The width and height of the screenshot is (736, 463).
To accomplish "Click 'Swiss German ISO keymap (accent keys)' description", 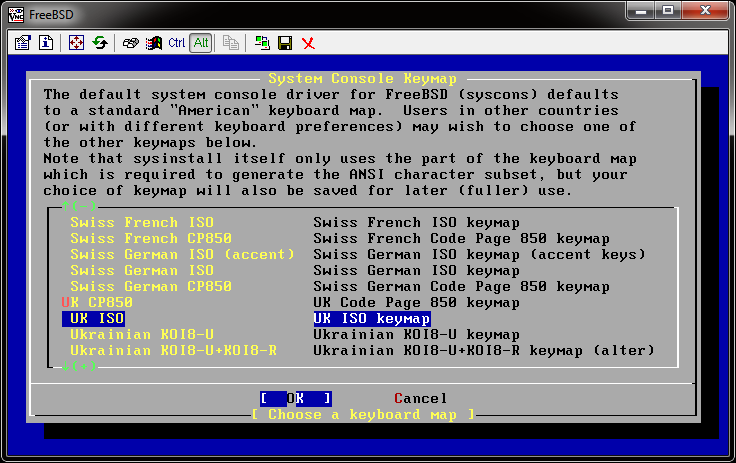I will [x=479, y=254].
